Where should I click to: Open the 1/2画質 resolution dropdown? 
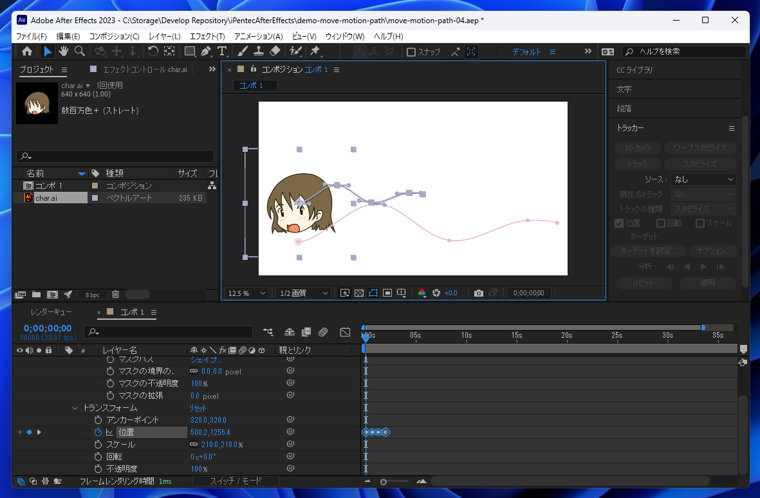(303, 293)
